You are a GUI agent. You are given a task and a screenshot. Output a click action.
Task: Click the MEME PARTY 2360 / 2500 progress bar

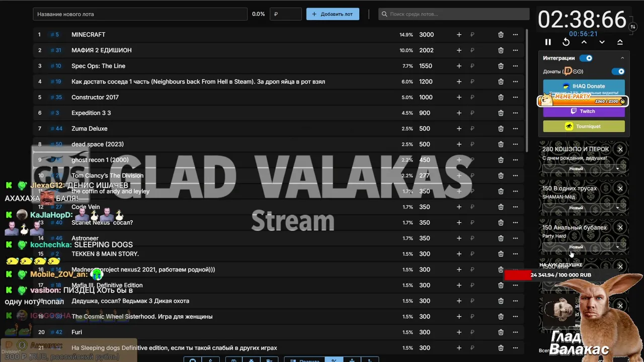click(582, 101)
